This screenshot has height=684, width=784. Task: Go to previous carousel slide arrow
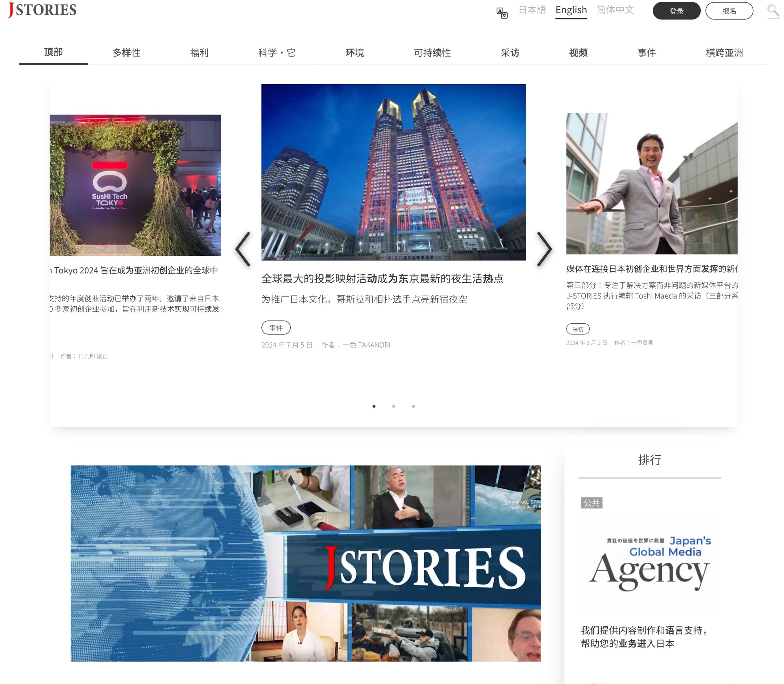(x=243, y=249)
